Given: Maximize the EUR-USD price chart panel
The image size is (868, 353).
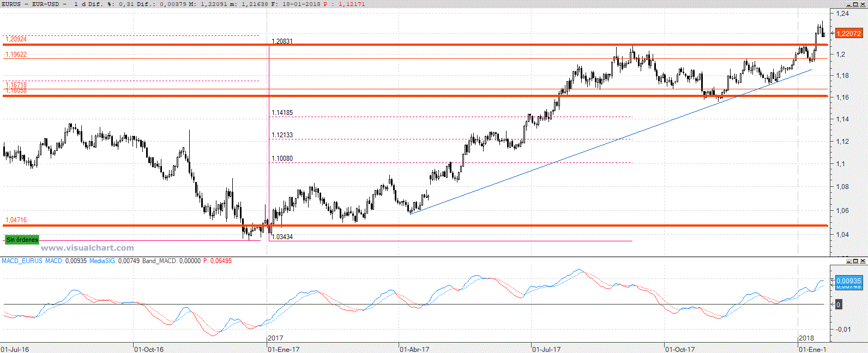Looking at the screenshot, I should tap(856, 4).
